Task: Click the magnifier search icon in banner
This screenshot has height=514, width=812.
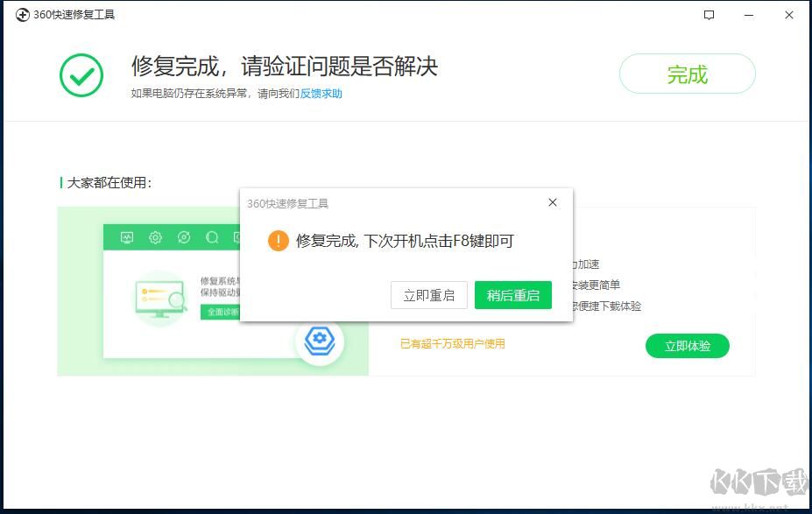Action: [x=211, y=237]
